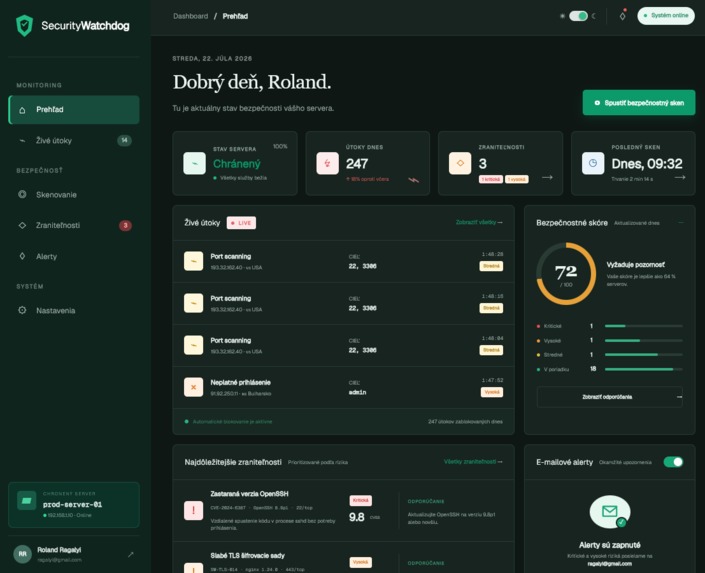The height and width of the screenshot is (573, 705).
Task: Open Zraniteľnosti card via its arrow
Action: click(x=547, y=178)
